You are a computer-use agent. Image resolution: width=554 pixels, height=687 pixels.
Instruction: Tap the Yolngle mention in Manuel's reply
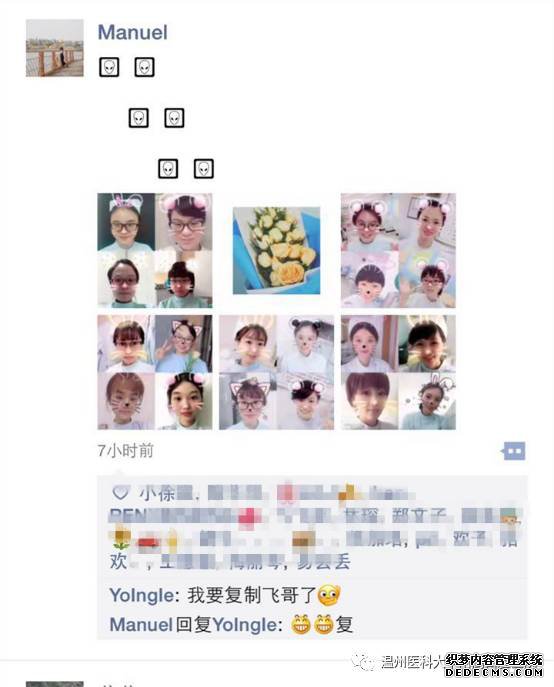tap(245, 625)
